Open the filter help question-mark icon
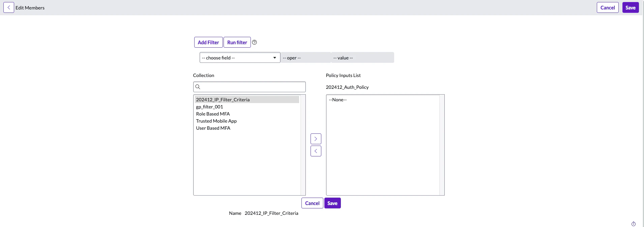Viewport: 644px width, 227px height. [x=255, y=42]
